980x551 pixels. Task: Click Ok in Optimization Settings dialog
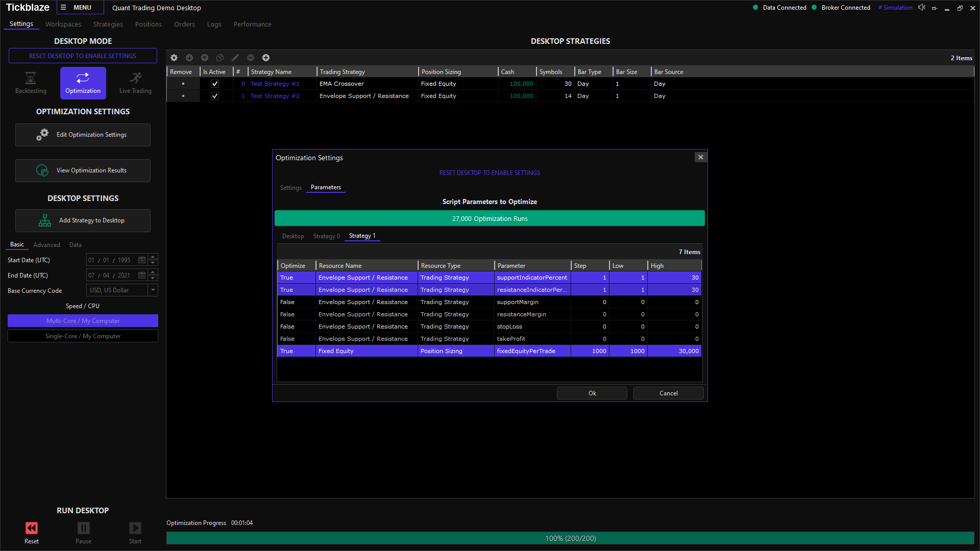[x=592, y=393]
